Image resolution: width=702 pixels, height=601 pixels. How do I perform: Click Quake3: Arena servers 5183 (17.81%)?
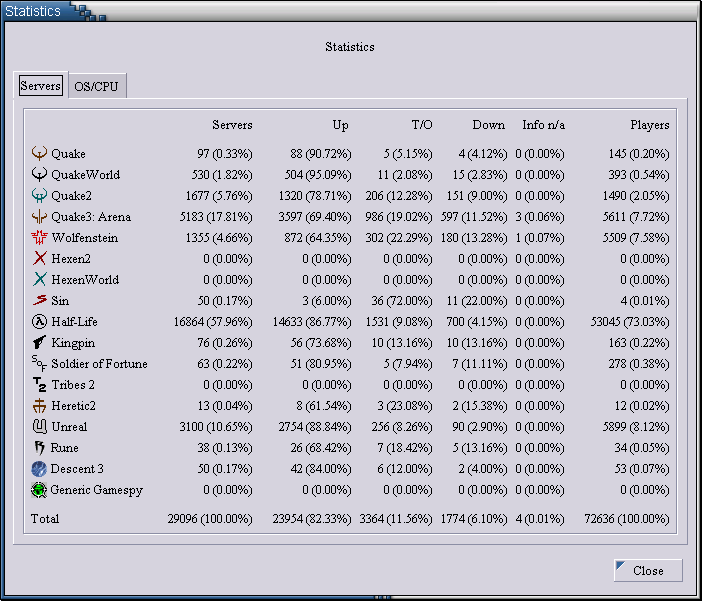(x=216, y=217)
